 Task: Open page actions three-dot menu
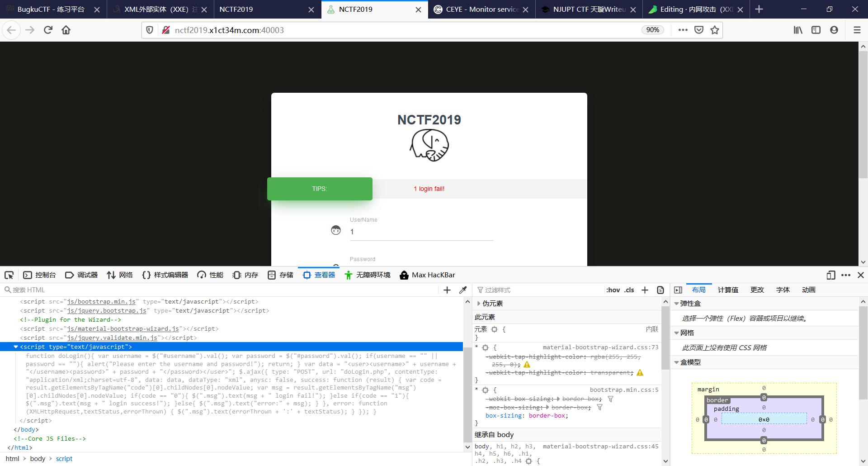pyautogui.click(x=683, y=30)
